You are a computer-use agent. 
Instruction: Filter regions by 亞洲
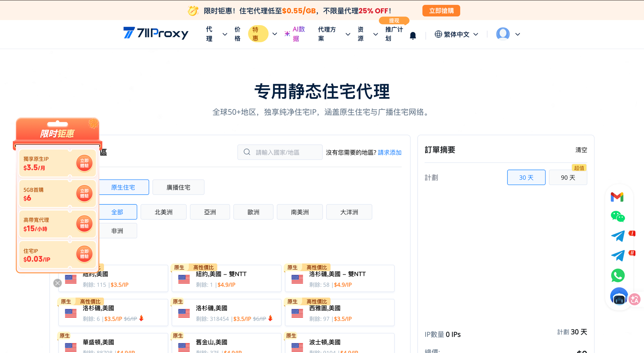coord(210,212)
